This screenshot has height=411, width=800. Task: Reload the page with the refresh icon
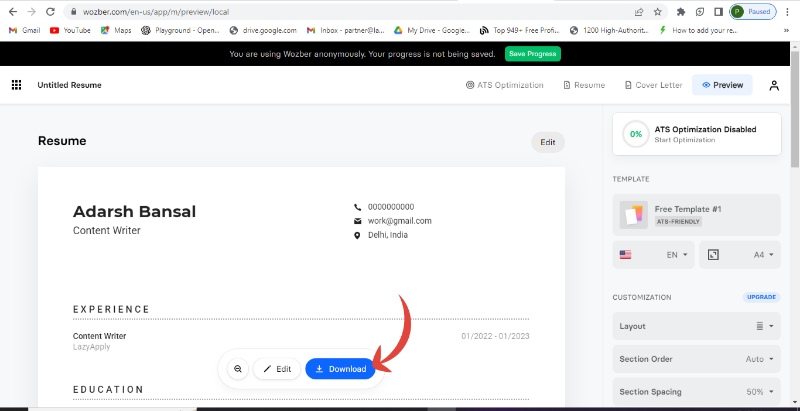point(49,11)
